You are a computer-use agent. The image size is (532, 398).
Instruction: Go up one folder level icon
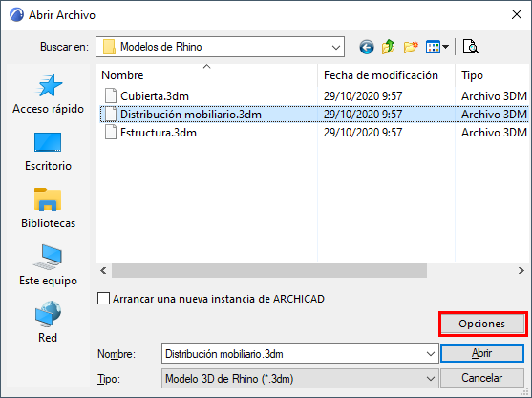388,47
